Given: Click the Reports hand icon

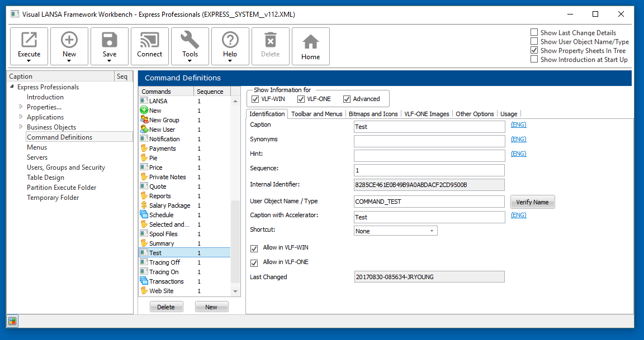Looking at the screenshot, I should (x=144, y=195).
